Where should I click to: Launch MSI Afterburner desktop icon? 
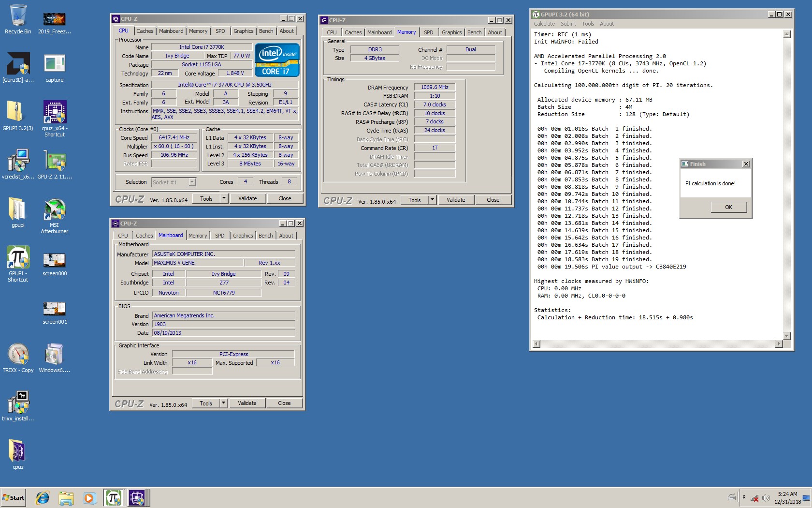coord(54,216)
